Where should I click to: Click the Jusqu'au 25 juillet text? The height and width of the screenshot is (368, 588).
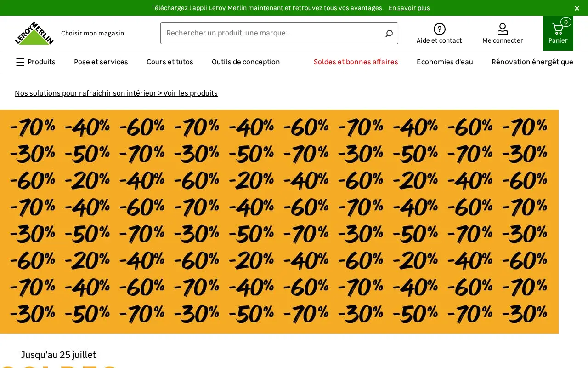tap(58, 355)
